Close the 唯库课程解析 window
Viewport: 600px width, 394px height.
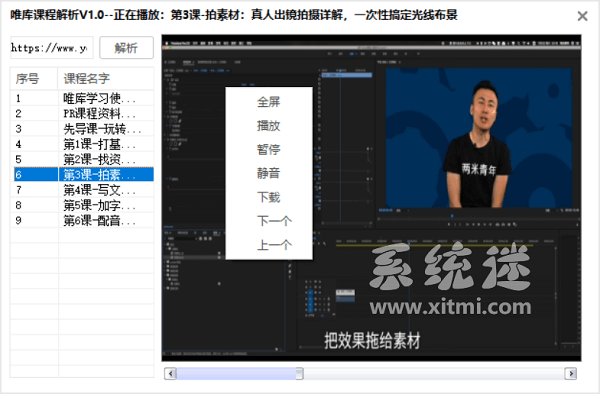[x=582, y=16]
